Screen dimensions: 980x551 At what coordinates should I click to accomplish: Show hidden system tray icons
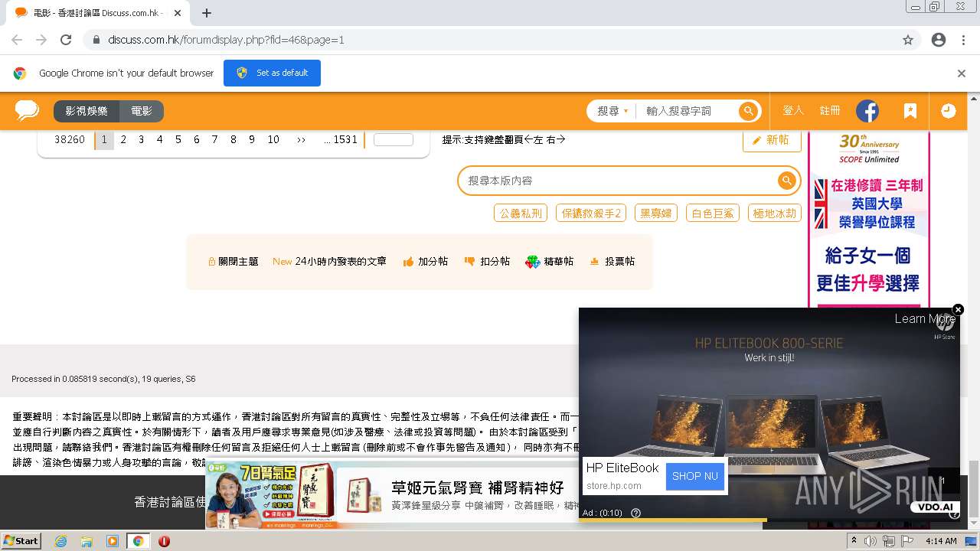[854, 540]
